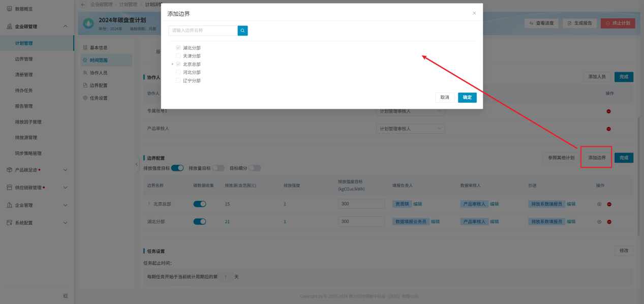644x304 pixels.
Task: Click the red delete icon for 湖北分部 row
Action: pos(609,222)
